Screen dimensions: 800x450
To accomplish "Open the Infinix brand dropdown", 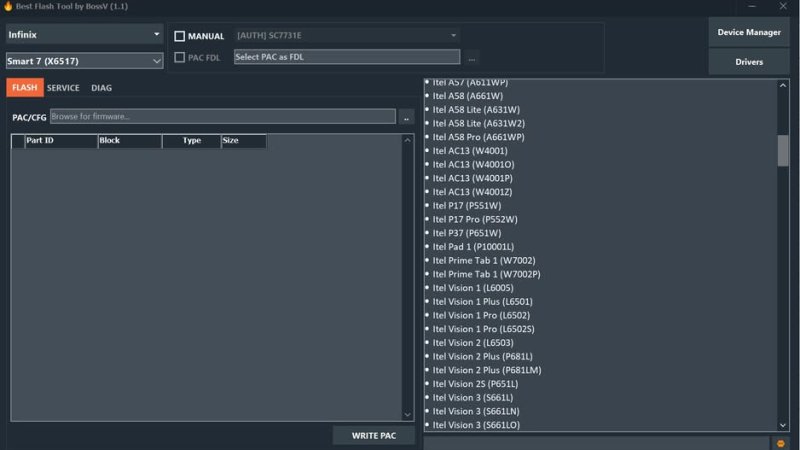I will (84, 35).
